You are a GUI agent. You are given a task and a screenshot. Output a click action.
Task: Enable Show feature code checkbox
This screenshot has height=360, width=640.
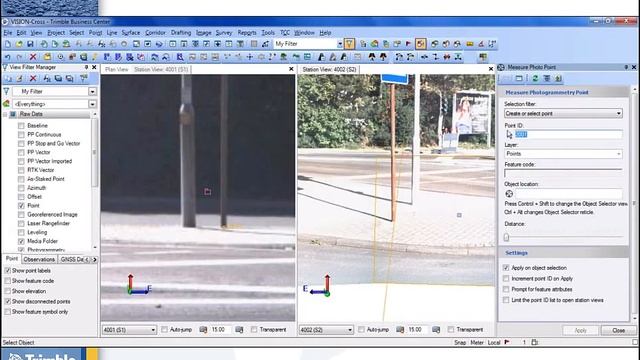[7, 281]
